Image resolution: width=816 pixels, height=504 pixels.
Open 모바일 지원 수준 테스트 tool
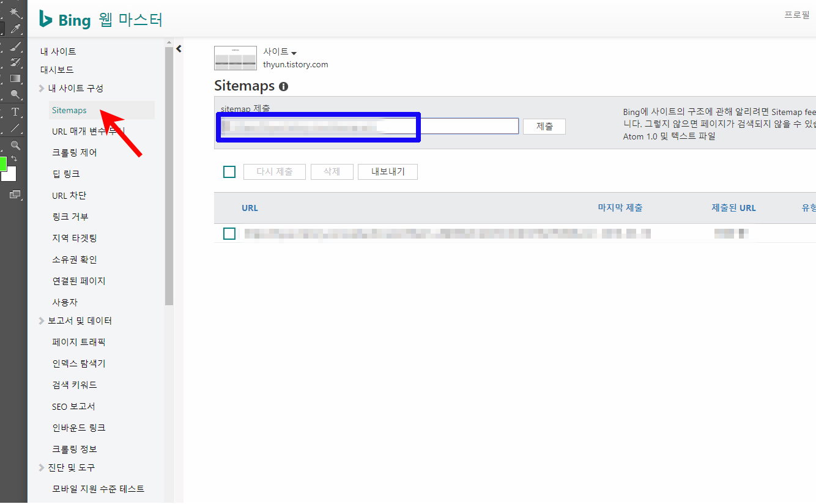click(x=98, y=489)
